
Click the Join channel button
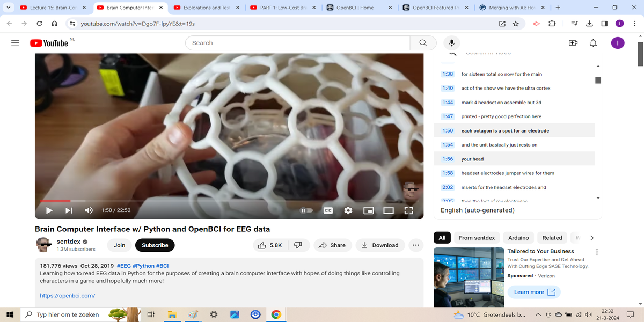(x=120, y=245)
